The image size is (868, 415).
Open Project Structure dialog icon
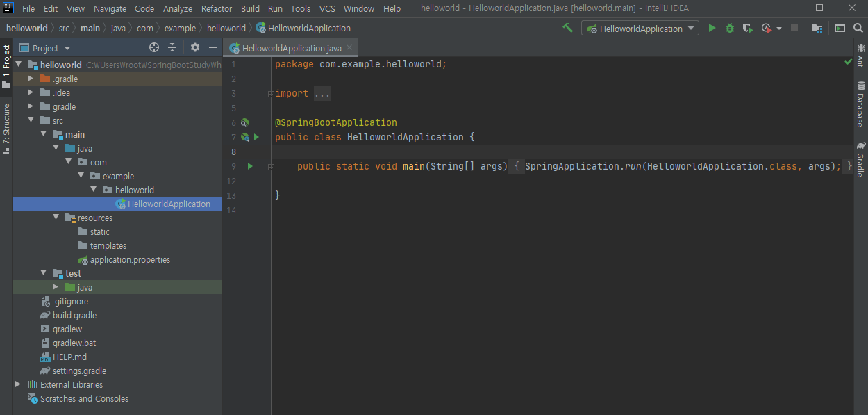tap(817, 28)
